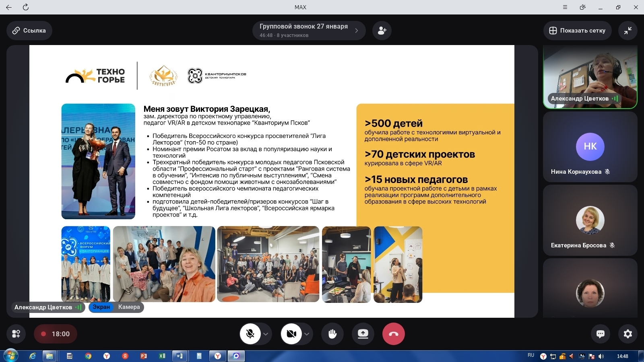644x362 pixels.
Task: End the call with red hang-up button
Action: tap(393, 334)
